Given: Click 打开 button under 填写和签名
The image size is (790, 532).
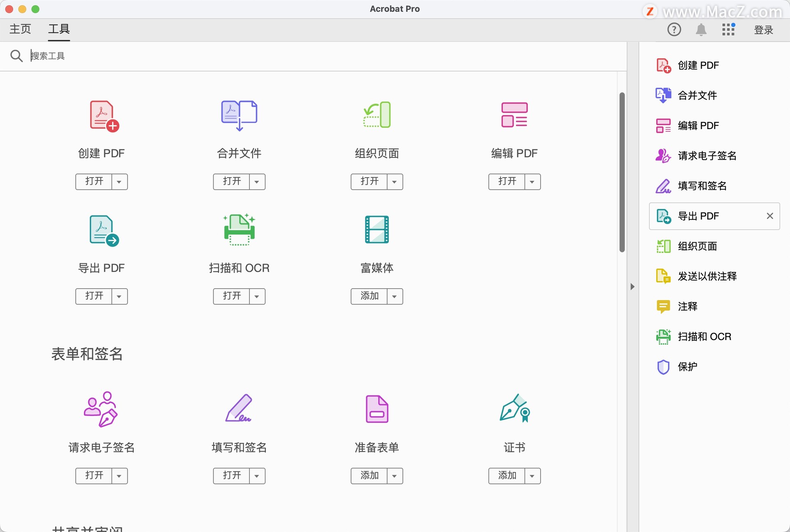Looking at the screenshot, I should point(232,476).
